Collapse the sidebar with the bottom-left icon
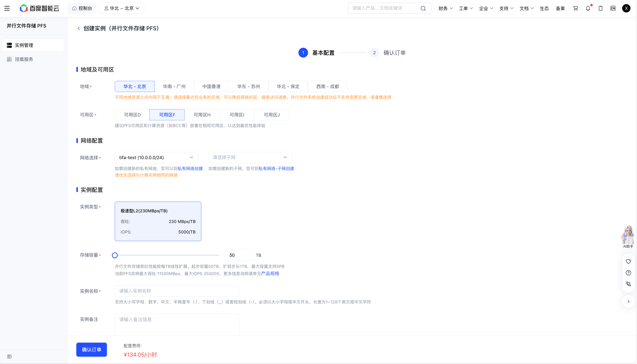The width and height of the screenshot is (637, 364). coord(9,357)
